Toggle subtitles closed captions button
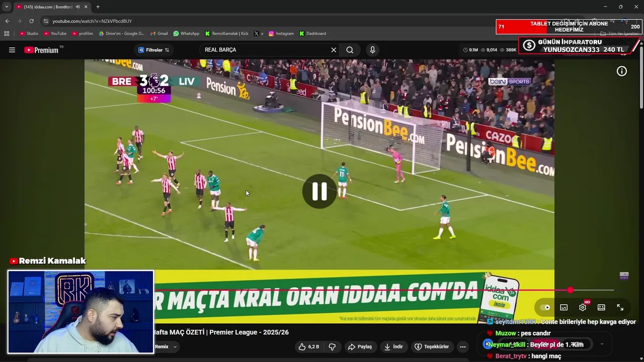The image size is (644, 362). [564, 307]
